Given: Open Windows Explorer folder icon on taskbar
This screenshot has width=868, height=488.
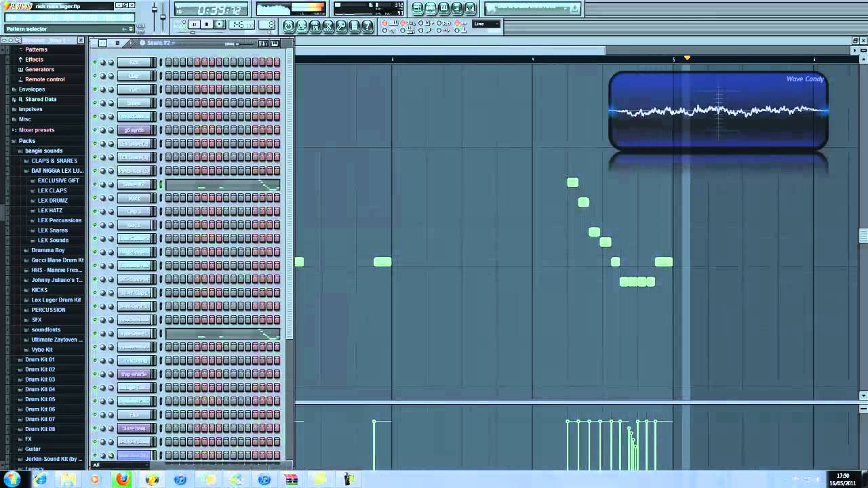Looking at the screenshot, I should tap(68, 479).
